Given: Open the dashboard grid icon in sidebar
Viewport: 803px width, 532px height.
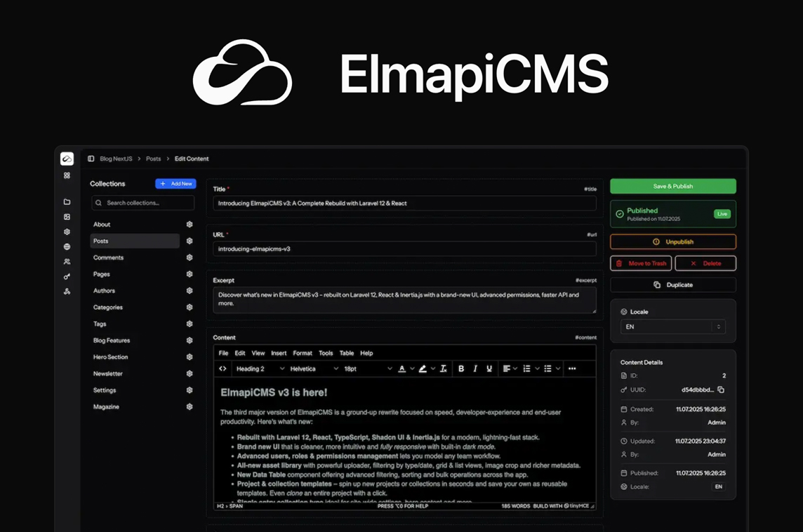Looking at the screenshot, I should (x=67, y=175).
